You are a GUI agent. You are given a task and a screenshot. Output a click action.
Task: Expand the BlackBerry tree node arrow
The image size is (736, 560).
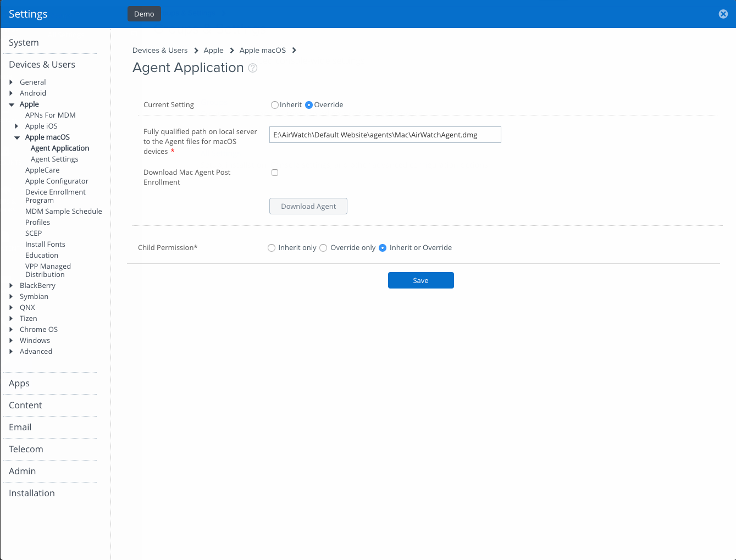click(11, 286)
